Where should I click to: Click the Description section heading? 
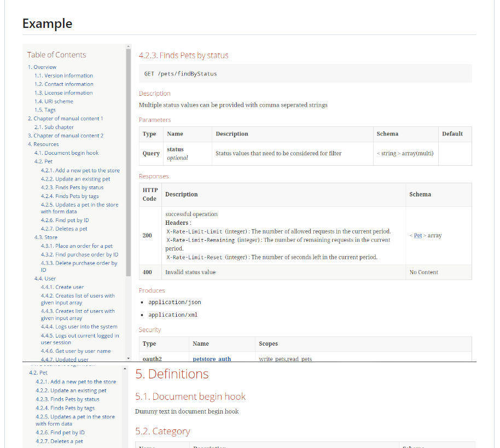(155, 94)
